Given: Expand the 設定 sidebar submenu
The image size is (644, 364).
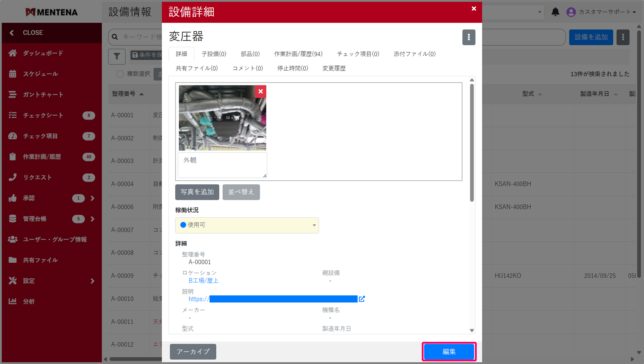Looking at the screenshot, I should (92, 281).
